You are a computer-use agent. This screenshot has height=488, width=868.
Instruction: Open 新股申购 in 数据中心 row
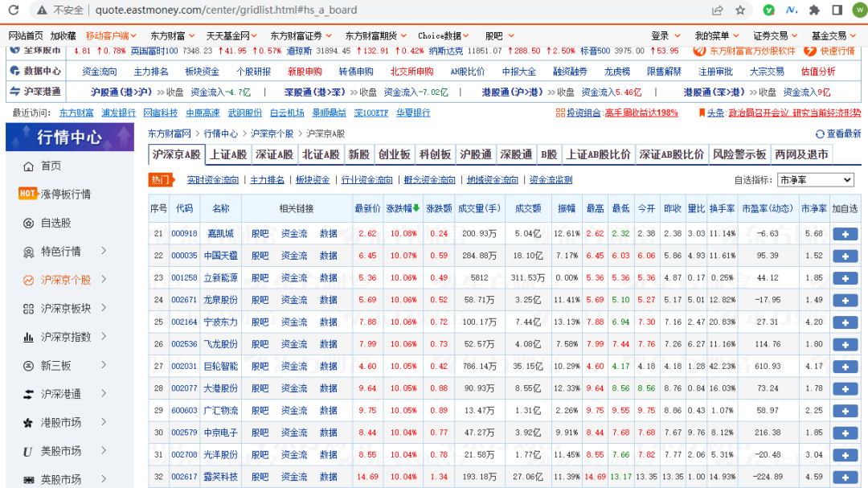(305, 72)
